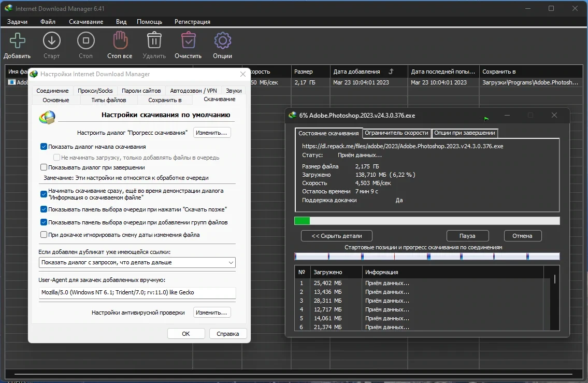Toggle Не начинать загрузку, только добавлять в очередь
Viewport: 588px width, 383px height.
point(56,157)
